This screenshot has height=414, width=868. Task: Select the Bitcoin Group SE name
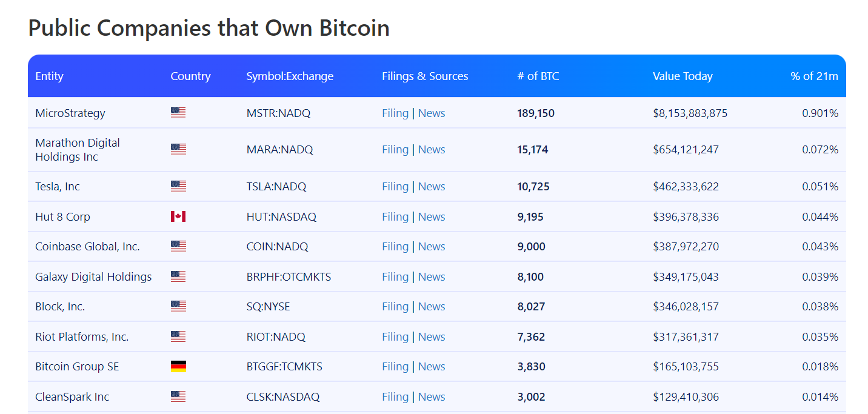coord(77,367)
